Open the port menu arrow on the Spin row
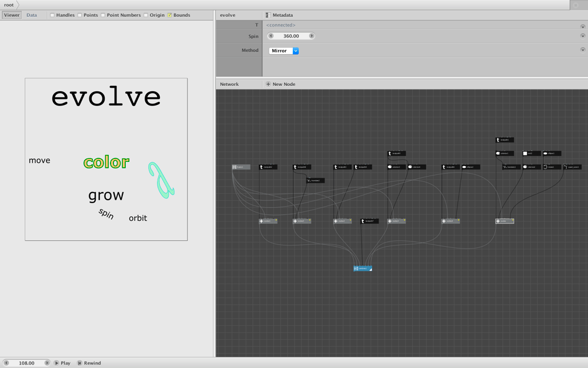 click(x=583, y=36)
